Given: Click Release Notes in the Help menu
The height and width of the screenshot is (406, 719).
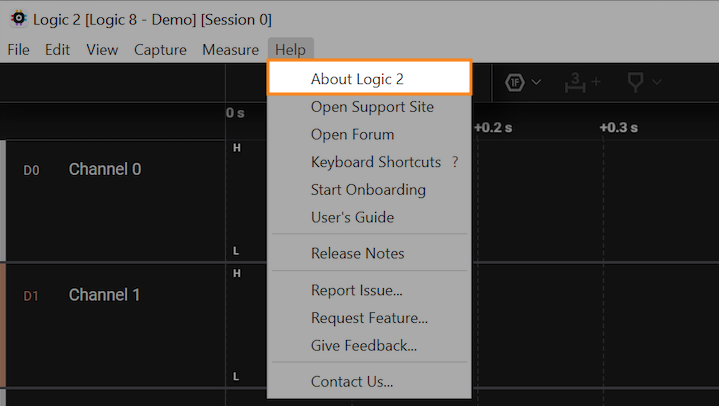Looking at the screenshot, I should [x=357, y=254].
